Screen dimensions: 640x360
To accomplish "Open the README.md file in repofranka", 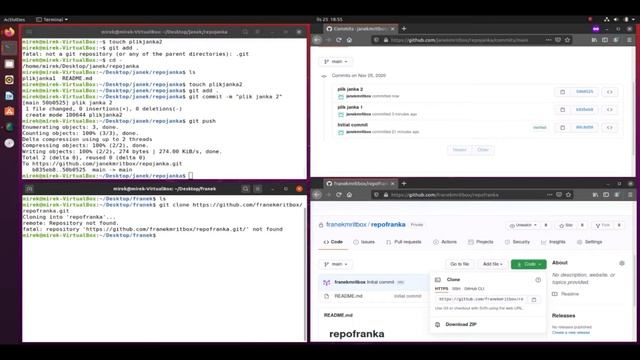I will [348, 296].
